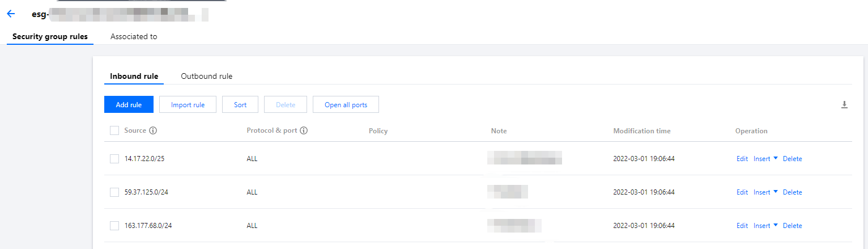Click the info icon beside Source

click(153, 130)
